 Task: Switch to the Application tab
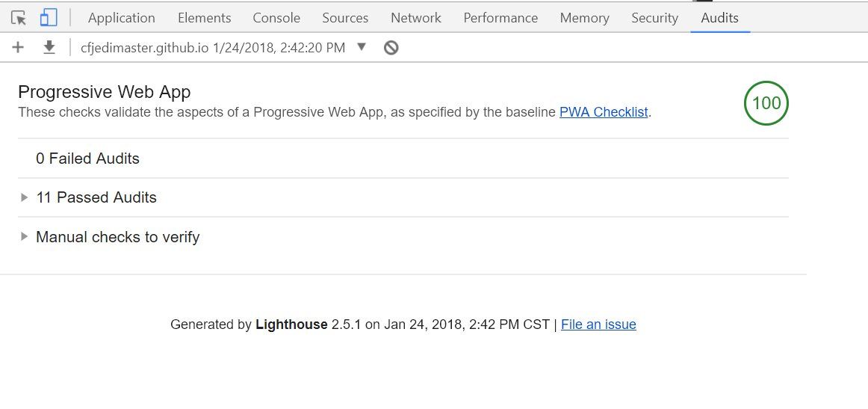click(x=122, y=18)
